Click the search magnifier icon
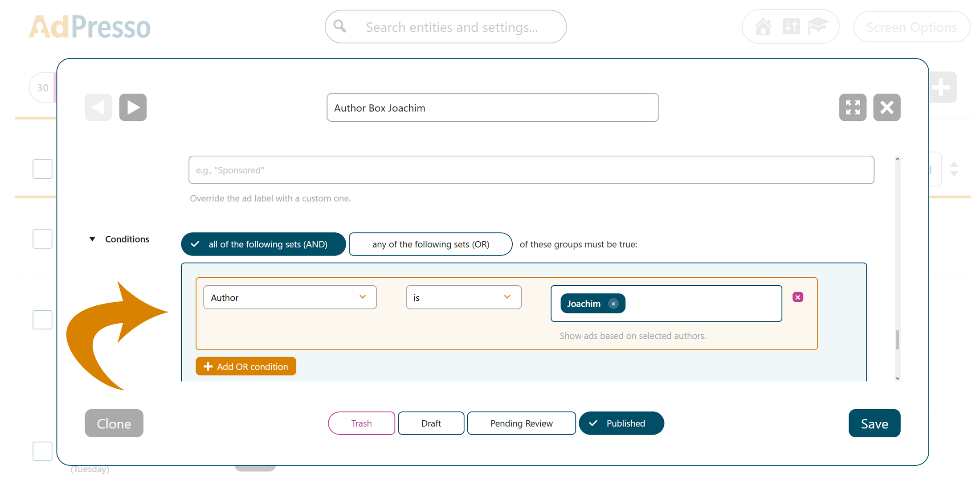This screenshot has width=980, height=485. [x=340, y=27]
